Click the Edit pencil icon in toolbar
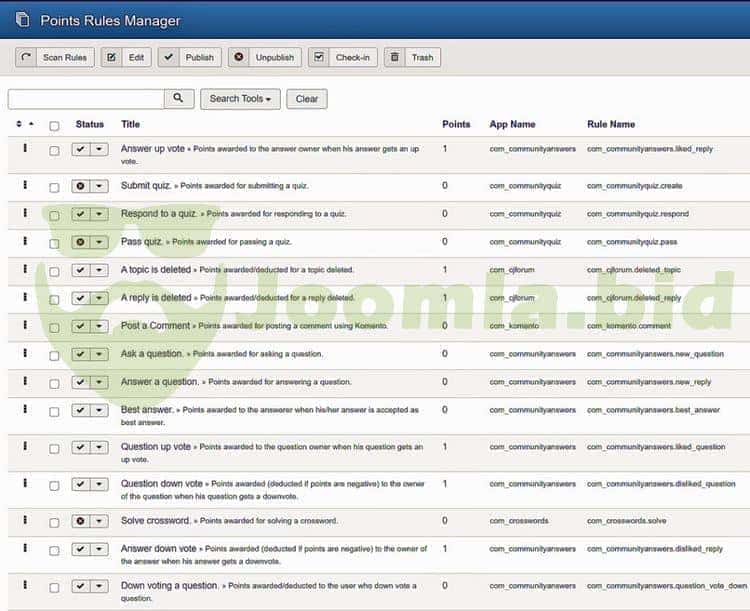The width and height of the screenshot is (750, 611). pyautogui.click(x=111, y=57)
